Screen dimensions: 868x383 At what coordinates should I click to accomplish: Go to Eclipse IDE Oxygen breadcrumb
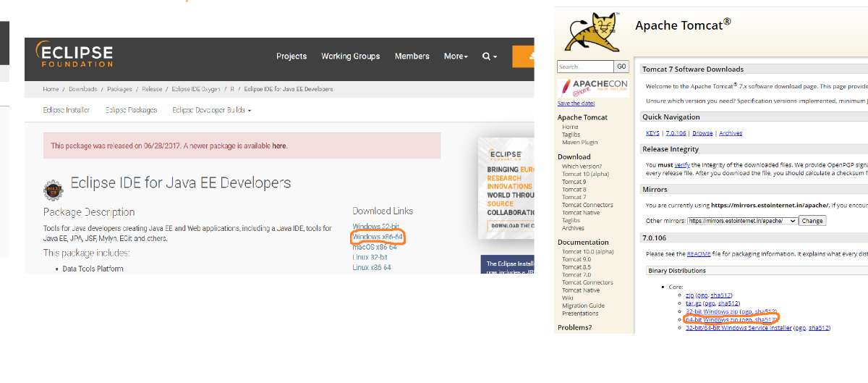pos(196,89)
